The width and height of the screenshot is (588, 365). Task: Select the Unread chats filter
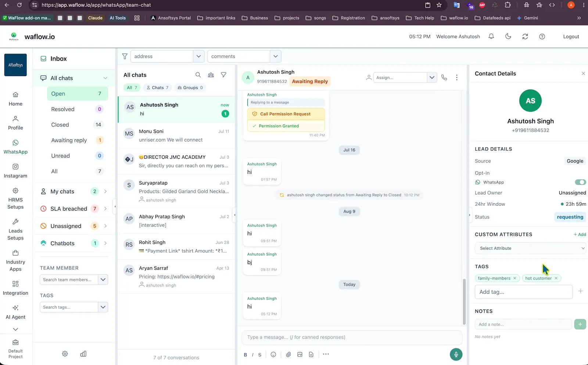[x=78, y=156]
